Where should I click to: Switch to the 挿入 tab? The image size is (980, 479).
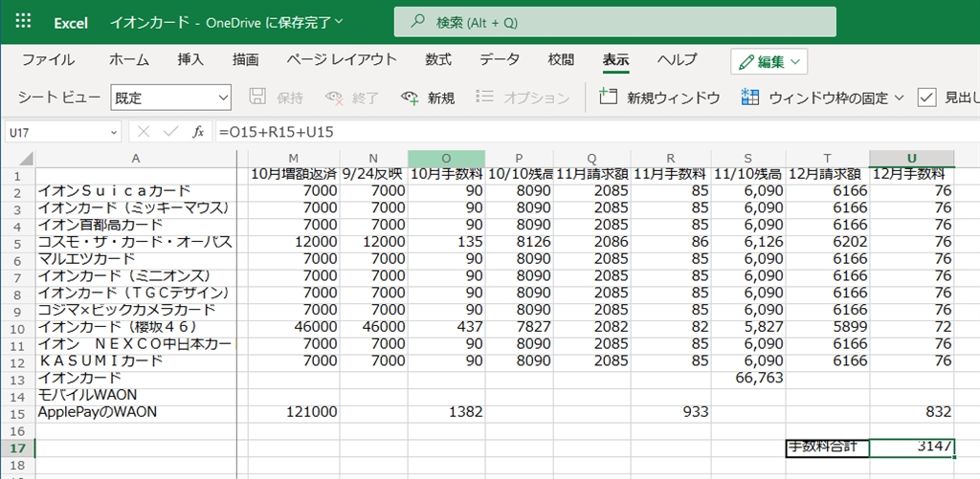190,60
